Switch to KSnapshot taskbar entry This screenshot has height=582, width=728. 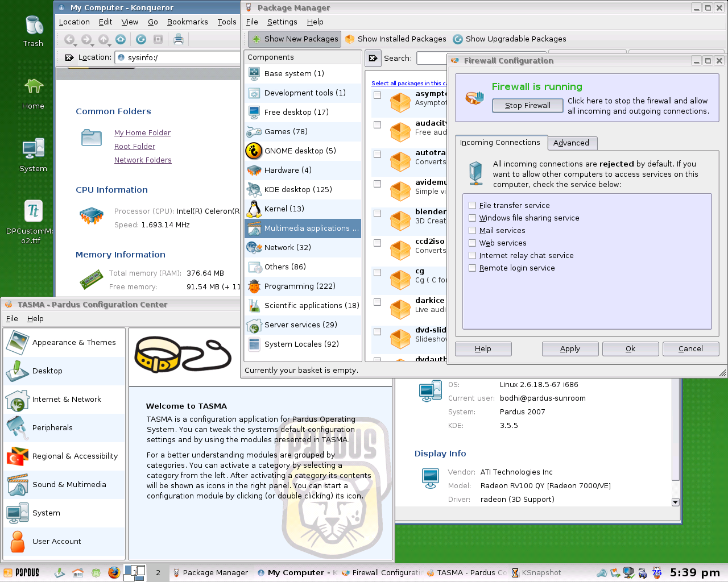[x=536, y=573]
